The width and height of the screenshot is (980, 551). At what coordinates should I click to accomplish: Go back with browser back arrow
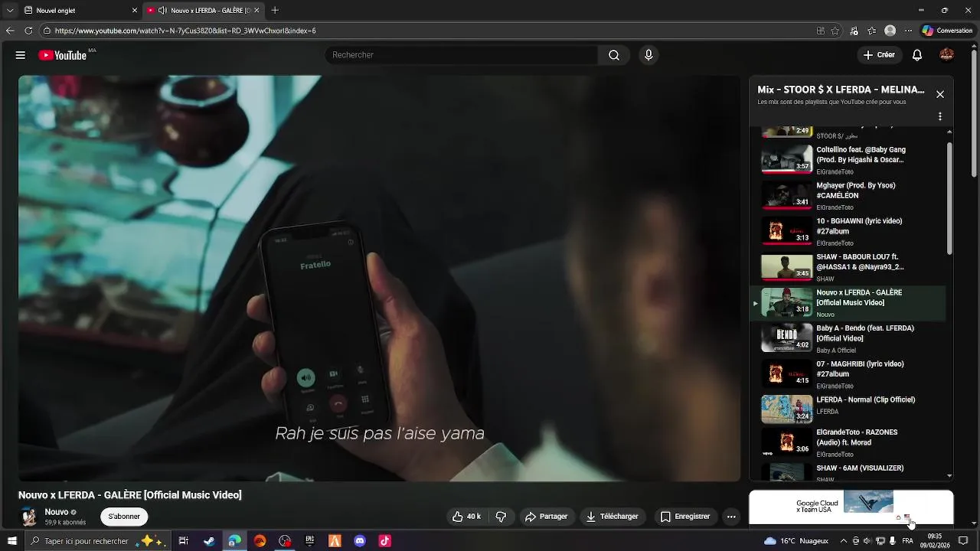10,31
